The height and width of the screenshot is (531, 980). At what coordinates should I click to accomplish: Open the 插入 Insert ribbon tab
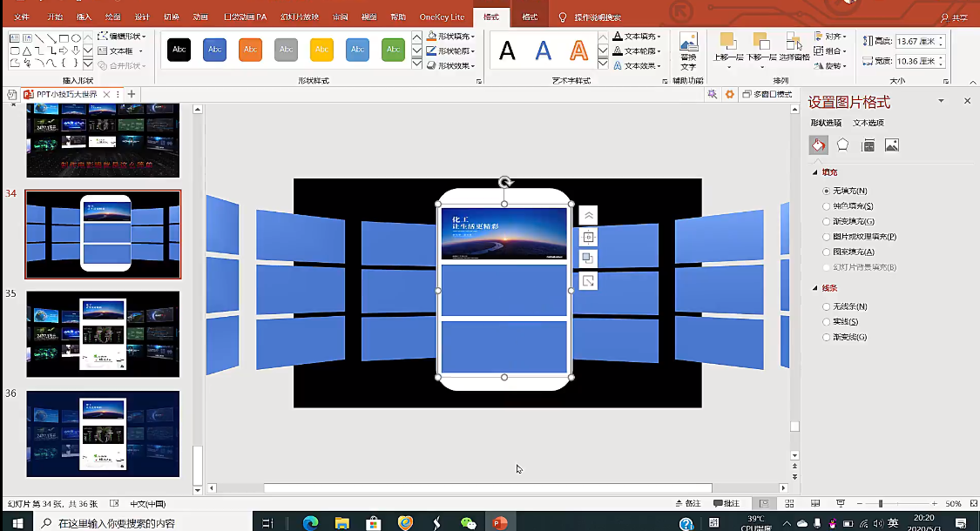point(84,17)
